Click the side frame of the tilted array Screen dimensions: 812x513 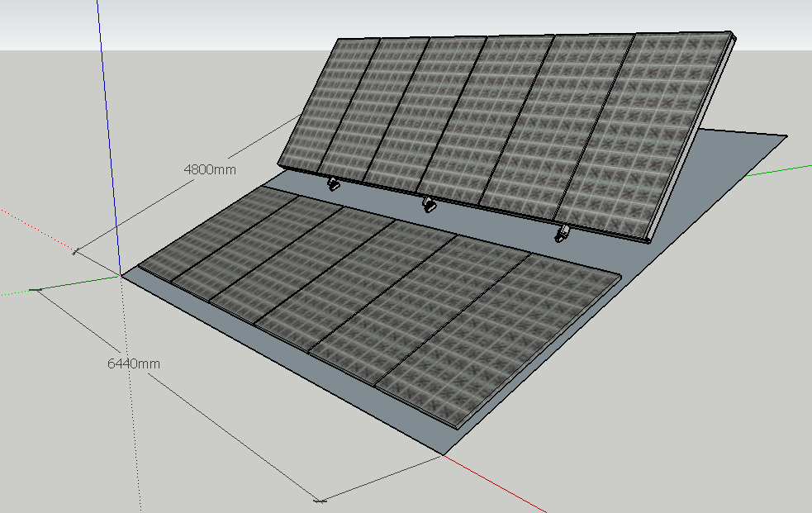(691, 140)
